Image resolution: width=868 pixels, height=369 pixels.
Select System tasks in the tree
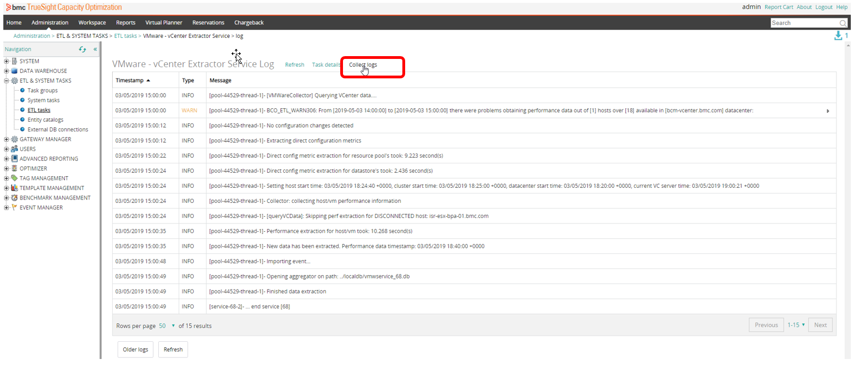point(44,100)
